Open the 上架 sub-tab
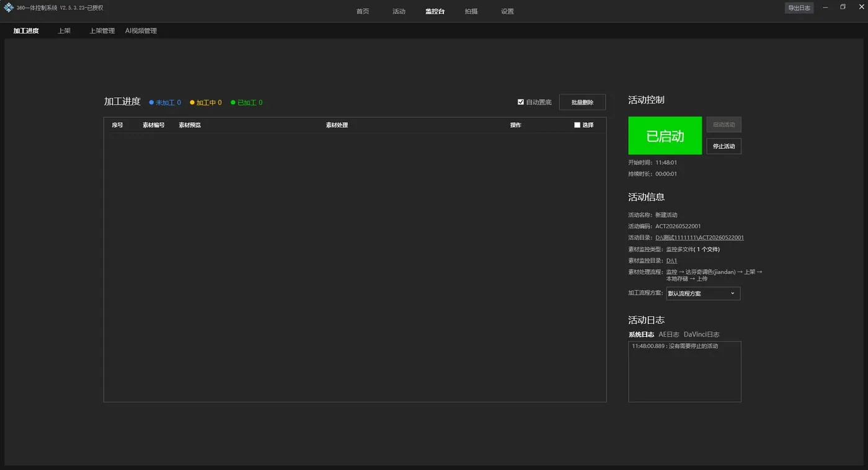The width and height of the screenshot is (868, 470). point(64,30)
